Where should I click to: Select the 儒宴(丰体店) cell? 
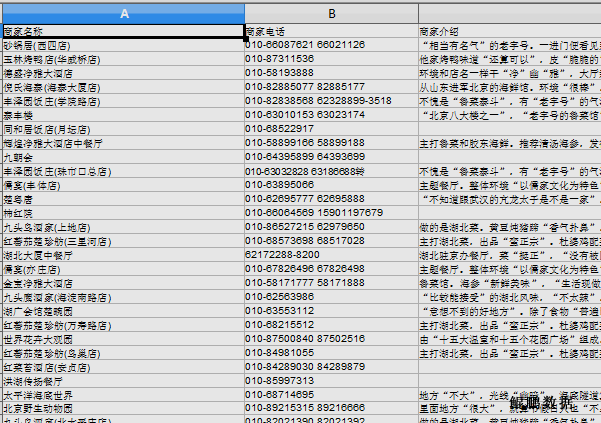click(x=123, y=185)
